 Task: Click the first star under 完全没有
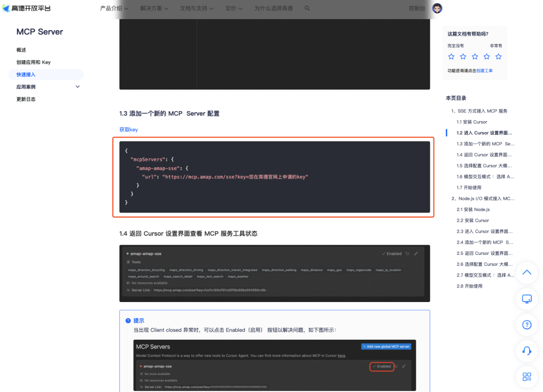pyautogui.click(x=451, y=56)
